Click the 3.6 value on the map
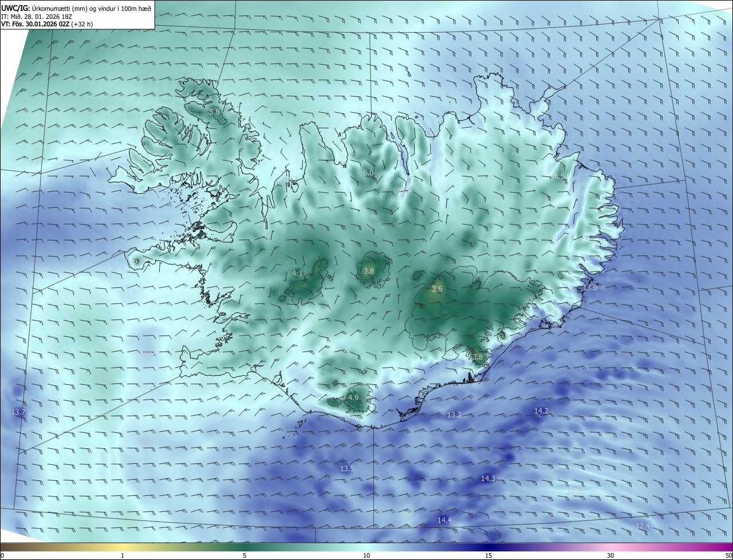Image resolution: width=733 pixels, height=560 pixels. click(437, 289)
